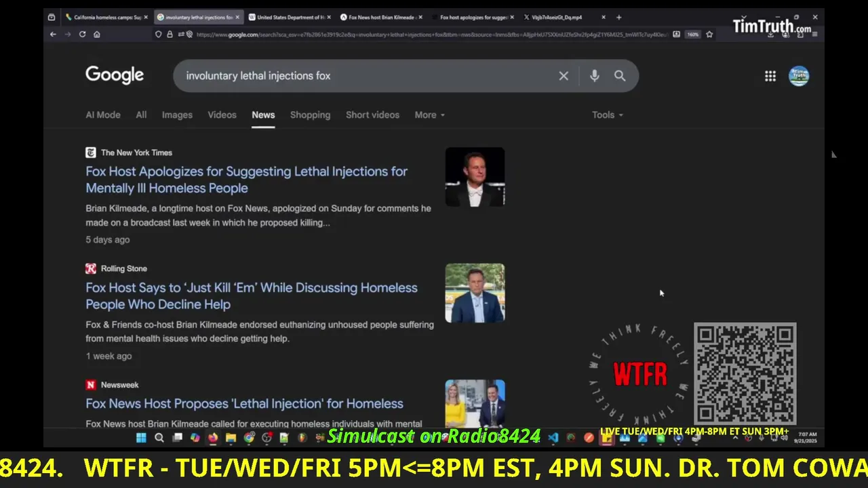
Task: Open Rolling Stone 'Just Kill 'Em' article
Action: coord(252,296)
